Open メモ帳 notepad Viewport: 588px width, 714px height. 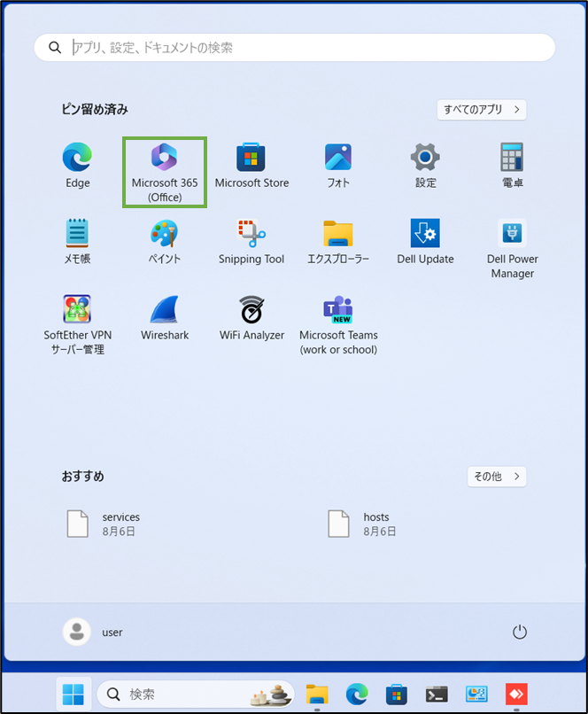[77, 241]
